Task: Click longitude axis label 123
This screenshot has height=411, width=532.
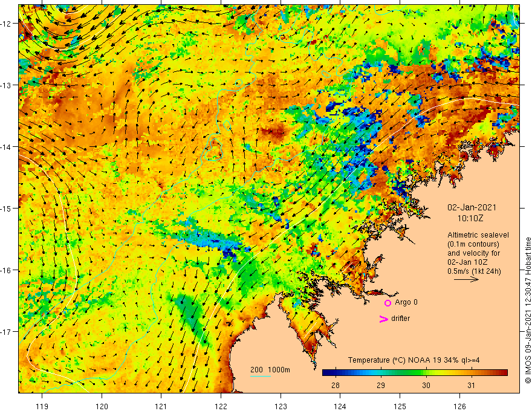Action: [x=281, y=406]
